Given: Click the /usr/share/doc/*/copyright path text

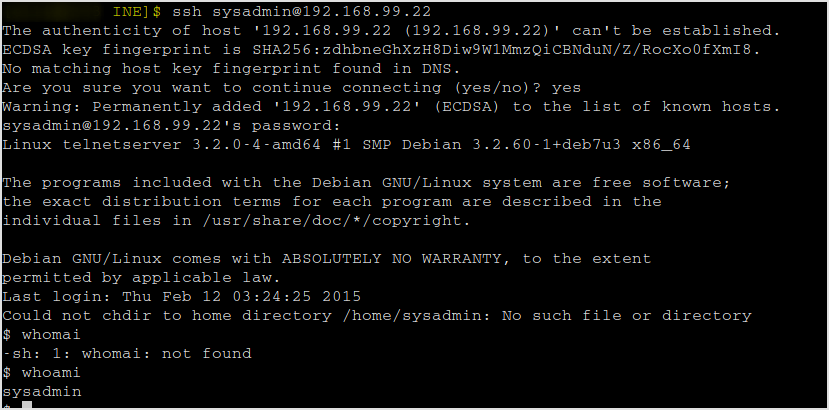Looking at the screenshot, I should pyautogui.click(x=336, y=221).
